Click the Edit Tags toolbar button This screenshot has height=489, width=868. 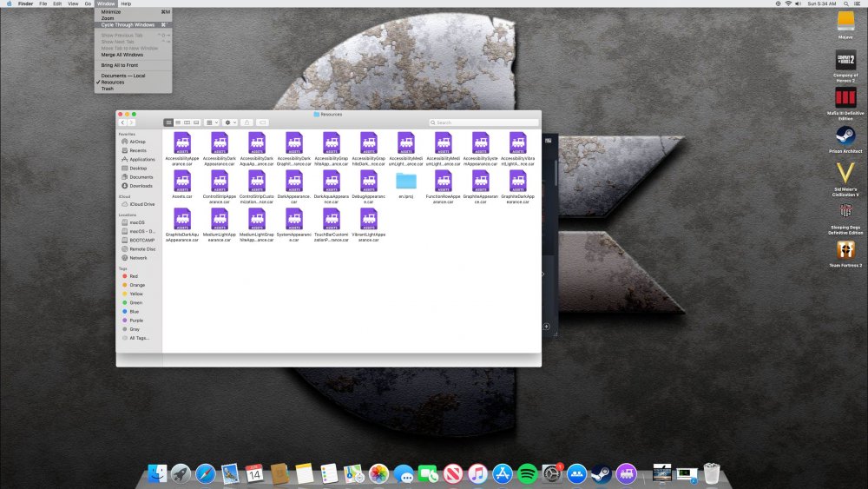click(263, 122)
